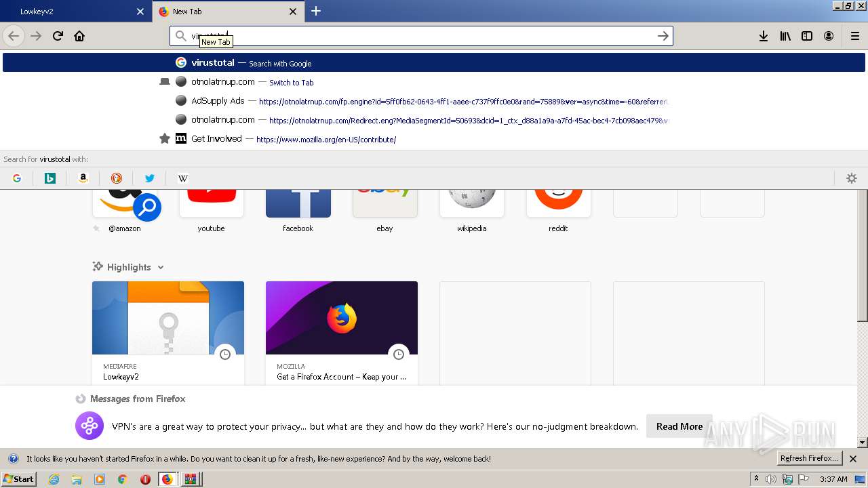The image size is (868, 488).
Task: Dismiss the refresh Firefox notification bar
Action: click(853, 459)
